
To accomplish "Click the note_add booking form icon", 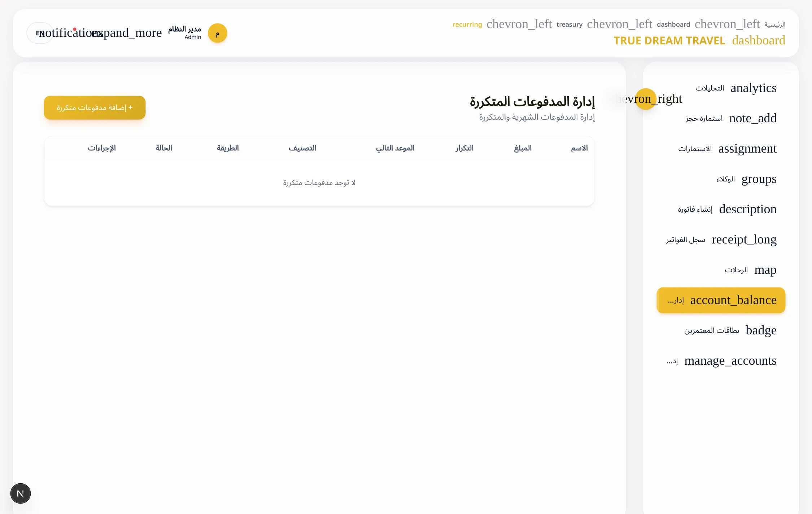I will 752,118.
